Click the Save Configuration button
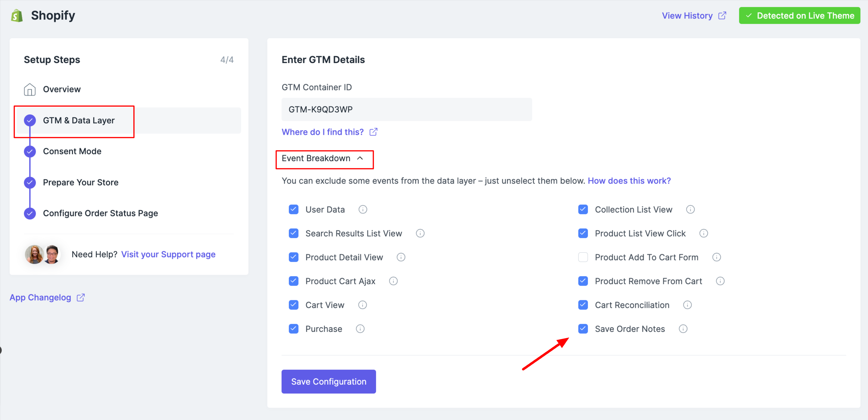Screen dimensions: 868x420 click(x=329, y=381)
